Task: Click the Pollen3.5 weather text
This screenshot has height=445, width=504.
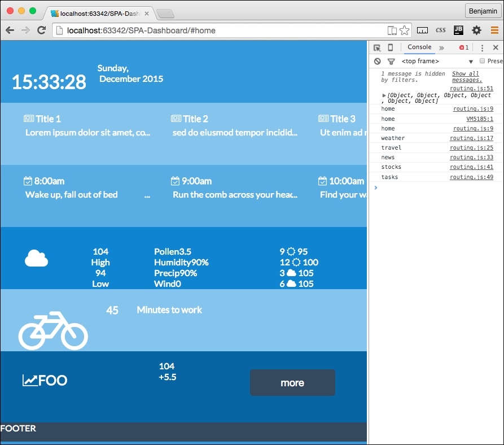Action: (173, 251)
